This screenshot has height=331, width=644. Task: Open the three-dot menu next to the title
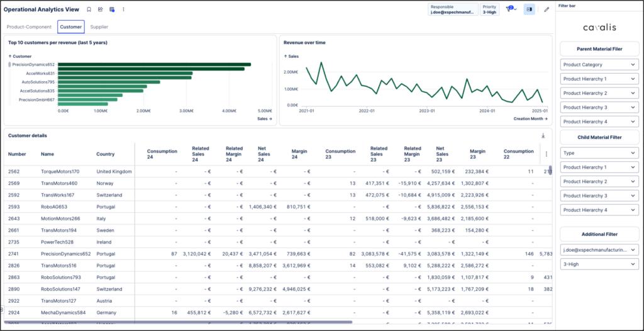tap(123, 9)
